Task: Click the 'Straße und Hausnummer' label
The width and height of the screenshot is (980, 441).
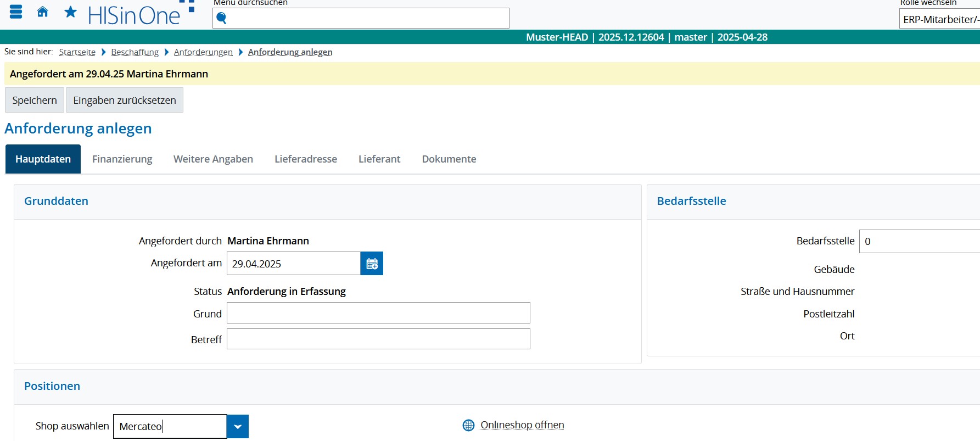Action: [797, 291]
